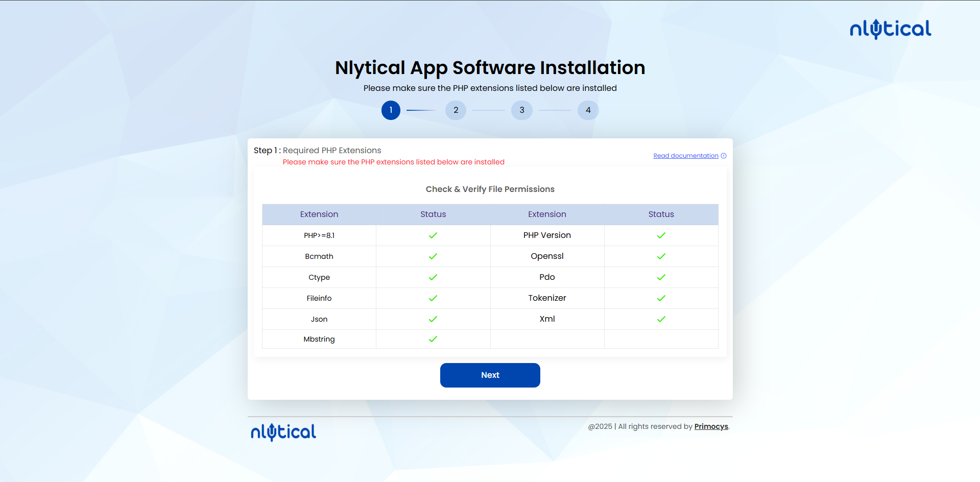Select the 'PHP Version' cell
Image resolution: width=980 pixels, height=482 pixels.
click(547, 235)
